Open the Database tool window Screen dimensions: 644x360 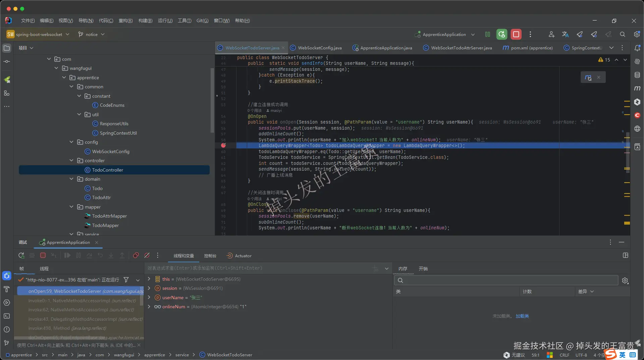[x=637, y=75]
